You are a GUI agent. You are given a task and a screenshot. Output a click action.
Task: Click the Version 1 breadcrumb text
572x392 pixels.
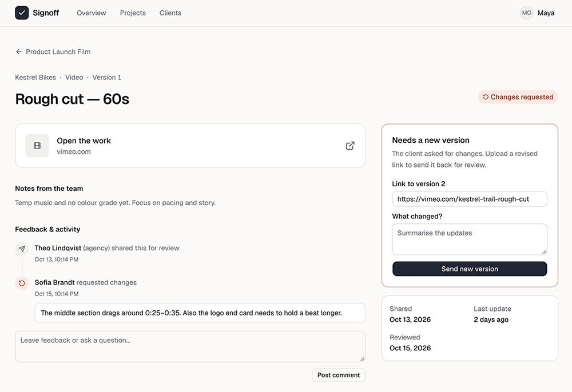(x=106, y=77)
